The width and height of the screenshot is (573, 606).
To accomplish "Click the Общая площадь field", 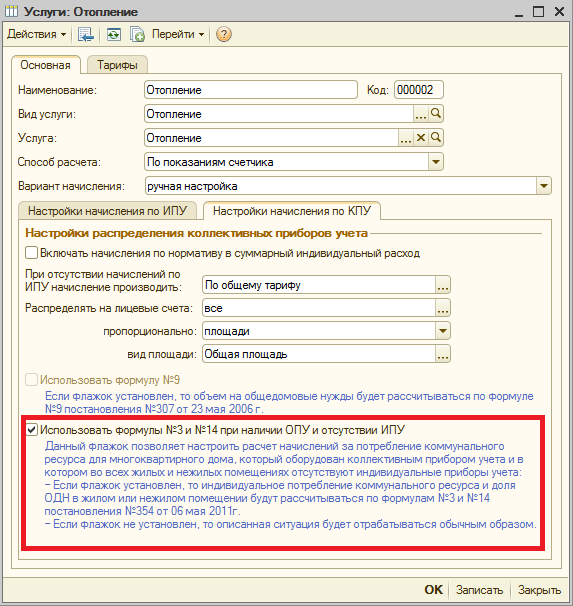I will click(319, 354).
